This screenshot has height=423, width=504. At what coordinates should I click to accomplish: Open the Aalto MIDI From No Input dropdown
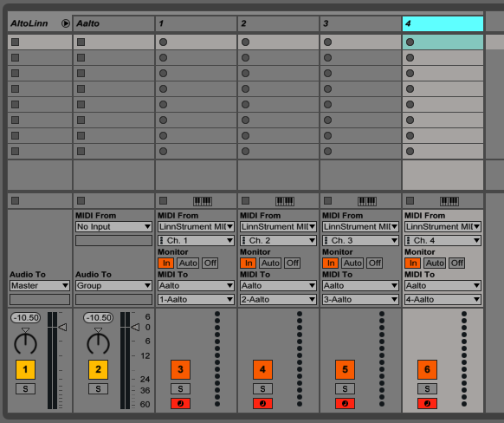click(x=113, y=227)
